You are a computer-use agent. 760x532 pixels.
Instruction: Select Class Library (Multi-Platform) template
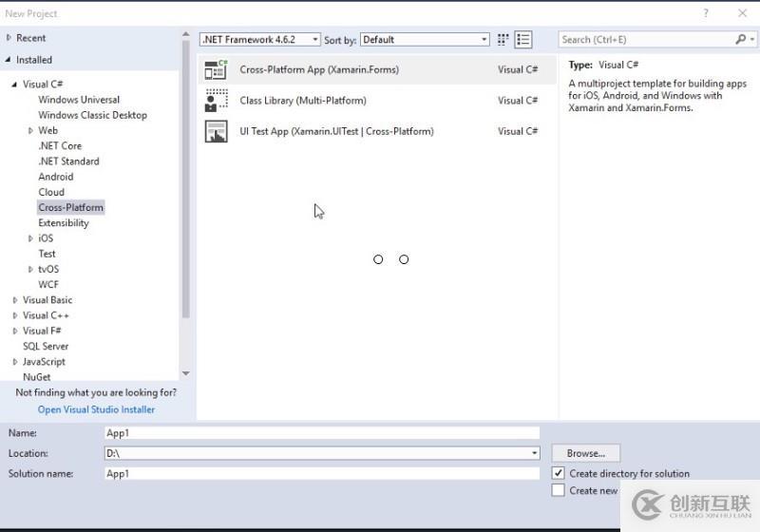pos(377,101)
